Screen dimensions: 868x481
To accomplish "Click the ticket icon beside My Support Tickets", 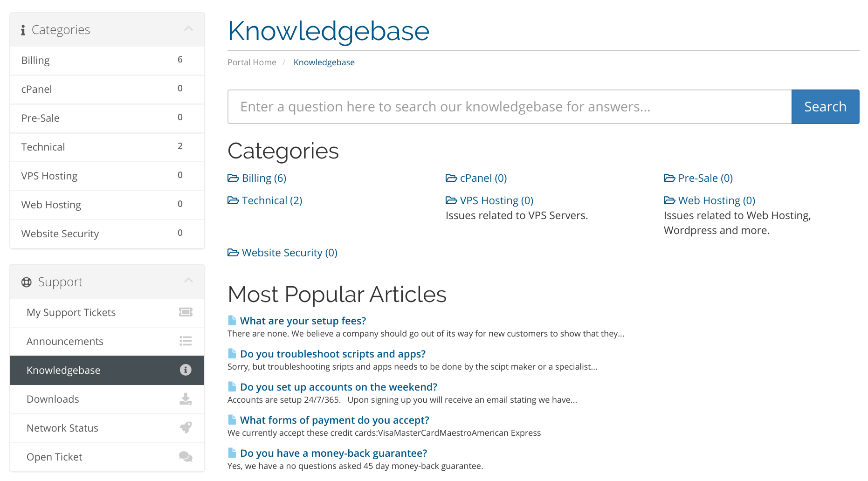I will click(186, 312).
